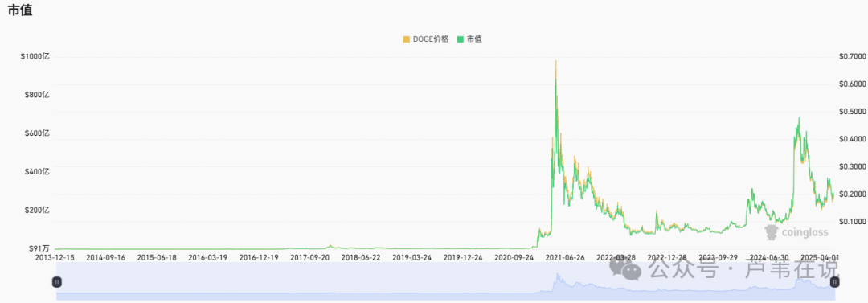The height and width of the screenshot is (303, 868).
Task: Click the 2020-09-24 date label
Action: pyautogui.click(x=514, y=257)
